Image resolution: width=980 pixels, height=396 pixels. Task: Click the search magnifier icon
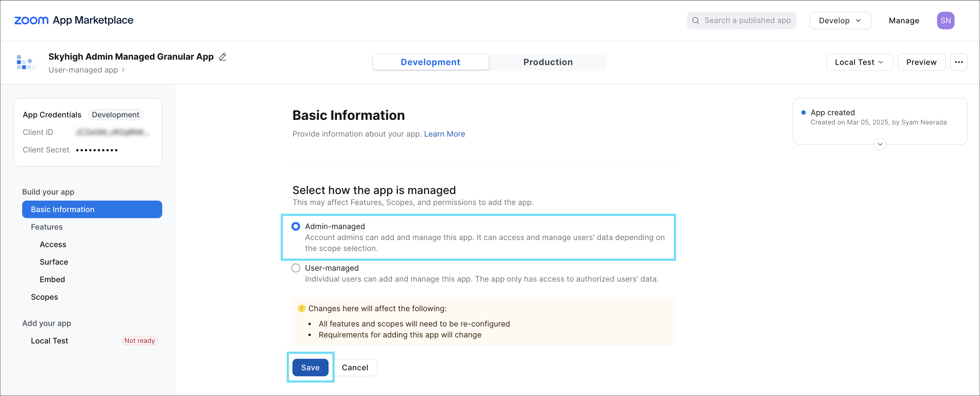695,21
